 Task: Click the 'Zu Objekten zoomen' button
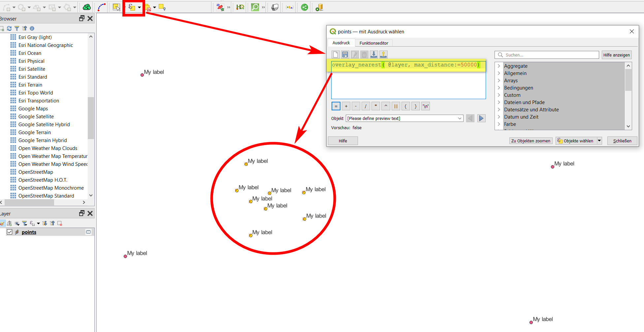coord(531,141)
